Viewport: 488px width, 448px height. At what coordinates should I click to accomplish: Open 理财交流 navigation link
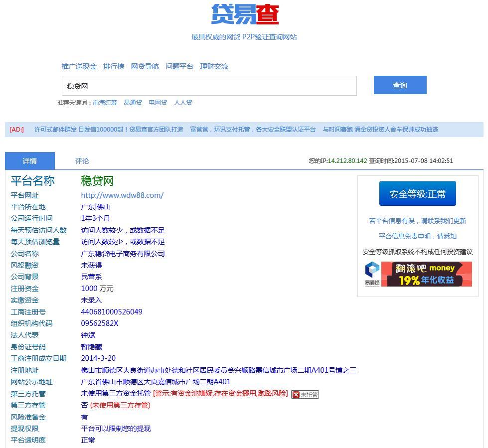(x=214, y=66)
